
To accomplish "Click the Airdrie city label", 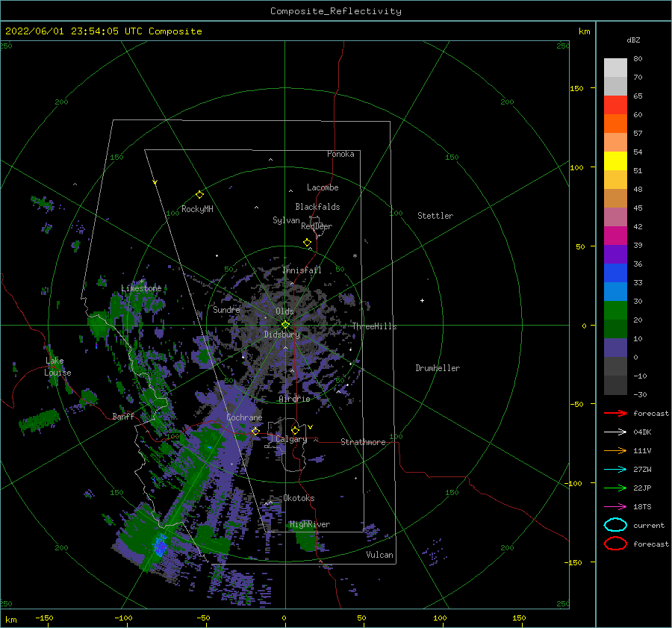I will pyautogui.click(x=294, y=399).
